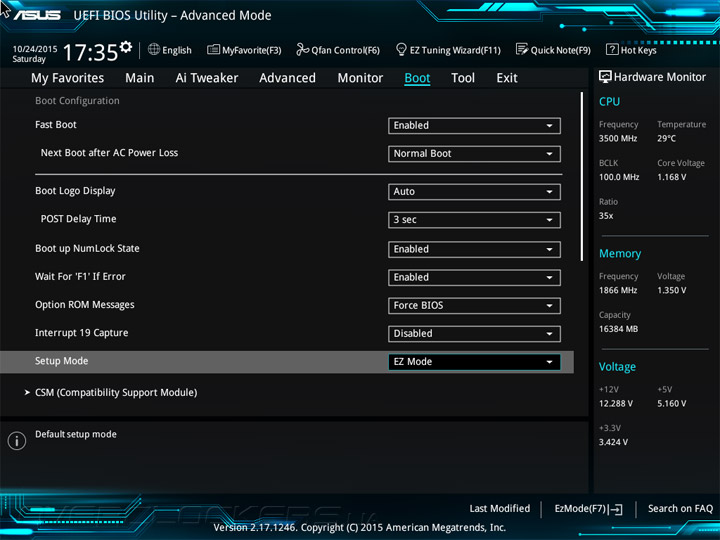This screenshot has width=720, height=540.
Task: Open the Fast Boot dropdown
Action: (x=474, y=126)
